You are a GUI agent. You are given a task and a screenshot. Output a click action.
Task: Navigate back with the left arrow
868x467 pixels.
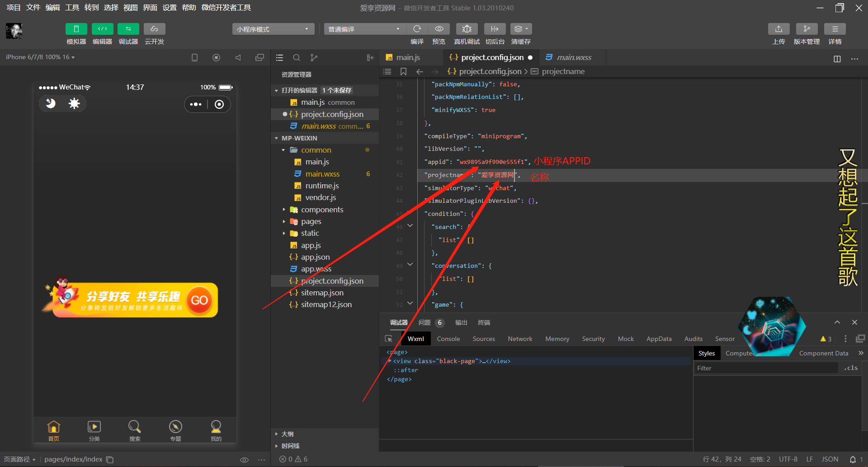coord(420,71)
